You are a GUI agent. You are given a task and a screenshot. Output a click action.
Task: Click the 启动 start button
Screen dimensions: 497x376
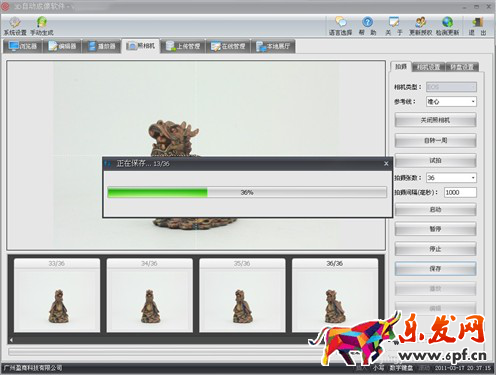(x=435, y=209)
